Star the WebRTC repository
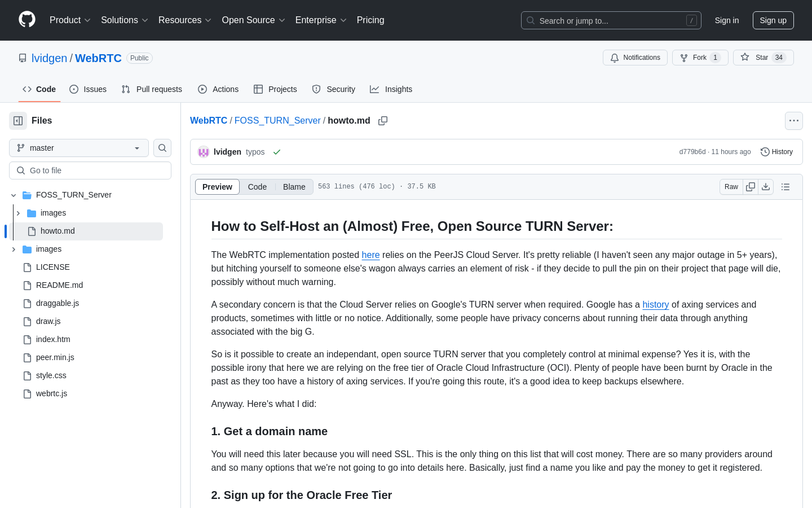 tap(763, 58)
